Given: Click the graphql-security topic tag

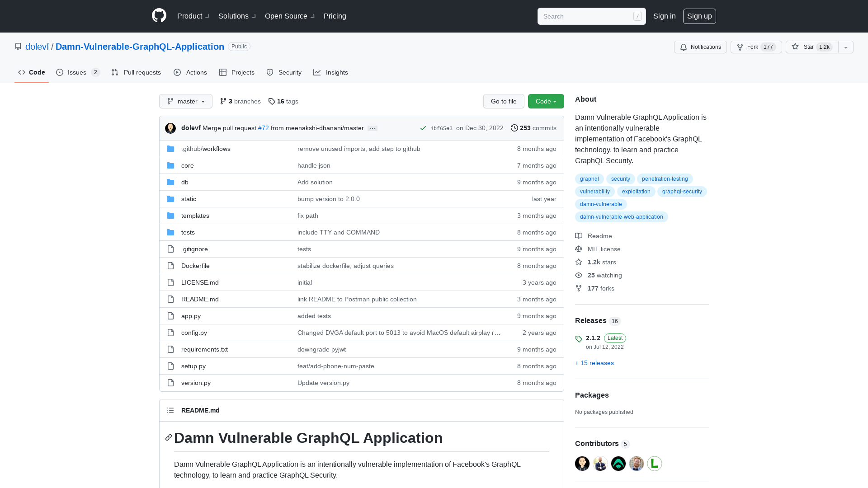Looking at the screenshot, I should (x=682, y=192).
